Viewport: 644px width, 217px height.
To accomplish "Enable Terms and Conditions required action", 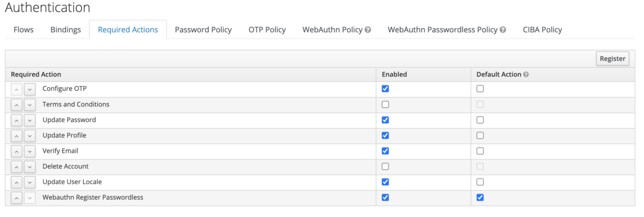I will (385, 104).
